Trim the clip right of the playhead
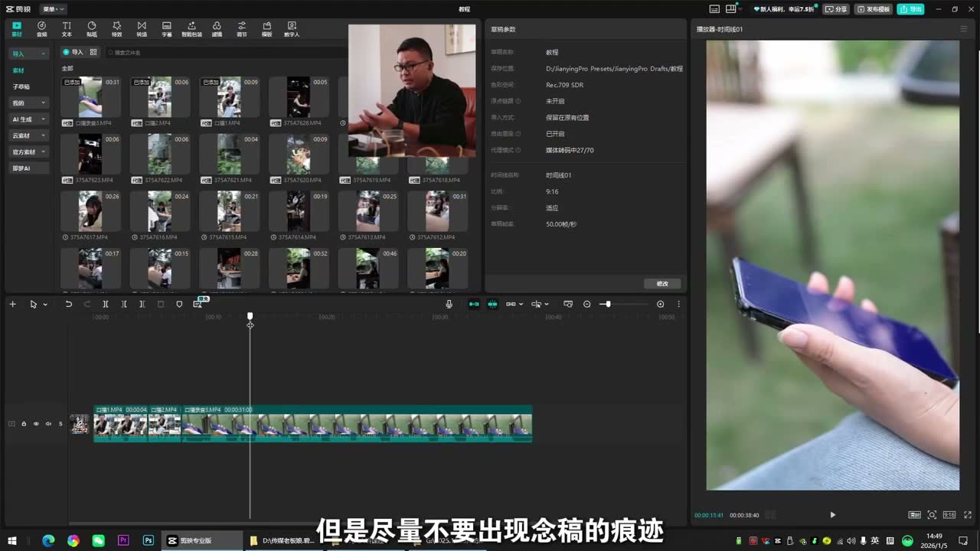Viewport: 980px width, 551px height. (x=142, y=304)
